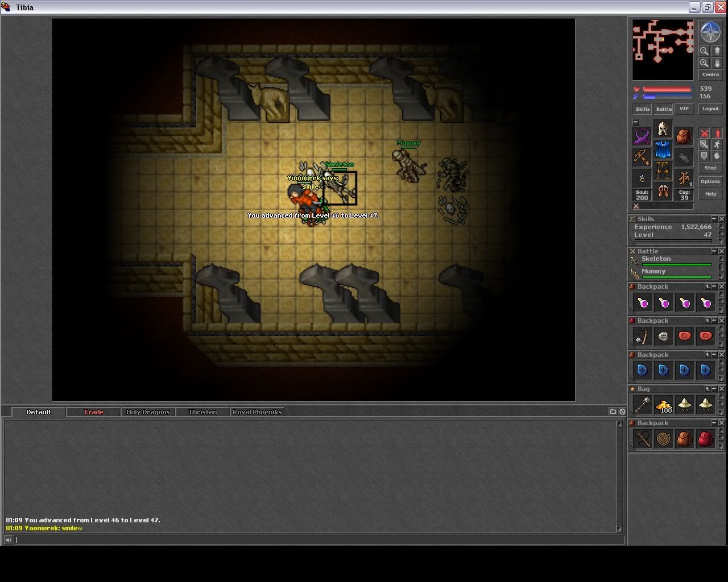This screenshot has width=728, height=582.
Task: Minimize the Battle panel
Action: pyautogui.click(x=714, y=251)
